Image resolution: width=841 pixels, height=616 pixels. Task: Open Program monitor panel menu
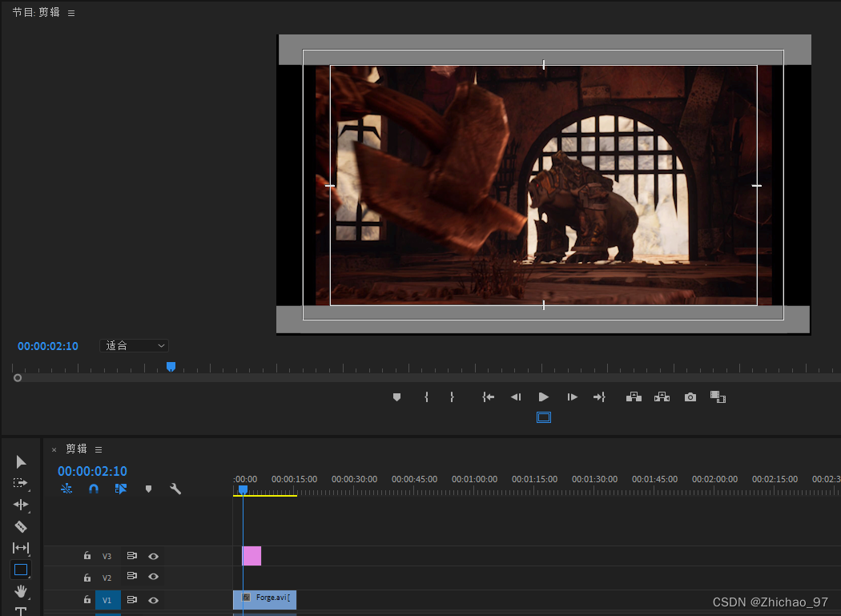click(71, 13)
